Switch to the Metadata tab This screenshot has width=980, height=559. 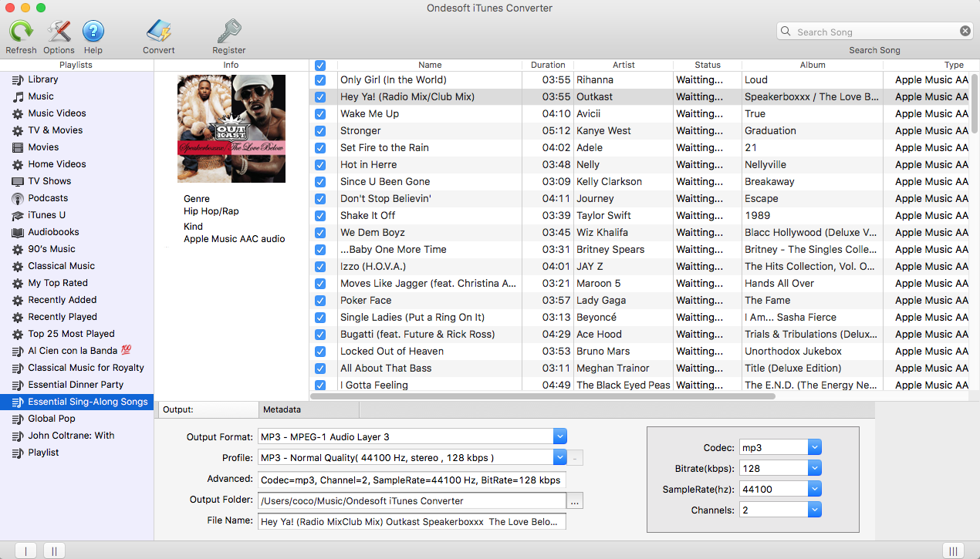coord(309,409)
